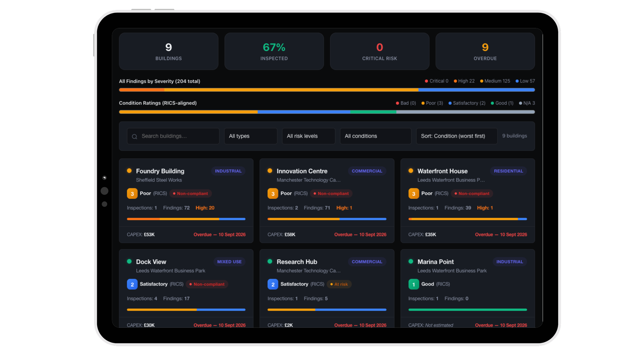
Task: Open the Marina Point building title
Action: 435,262
